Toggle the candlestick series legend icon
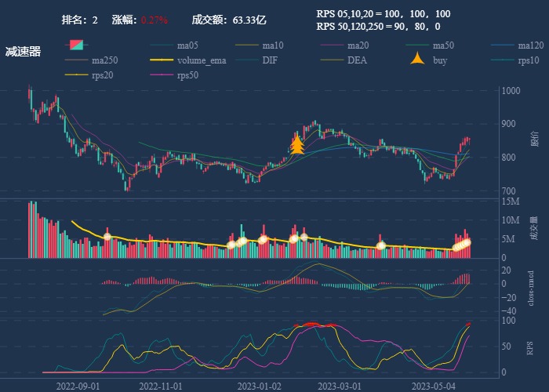The width and height of the screenshot is (549, 392). [x=76, y=45]
